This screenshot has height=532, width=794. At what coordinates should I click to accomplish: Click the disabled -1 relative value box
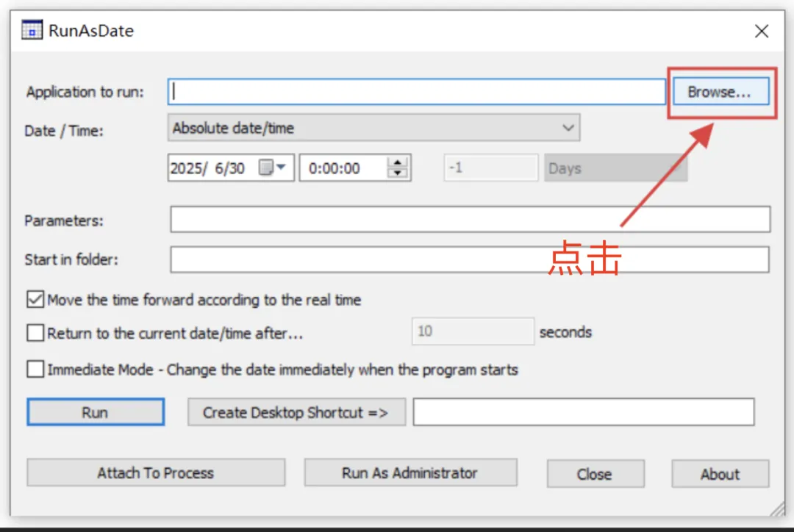tap(490, 168)
